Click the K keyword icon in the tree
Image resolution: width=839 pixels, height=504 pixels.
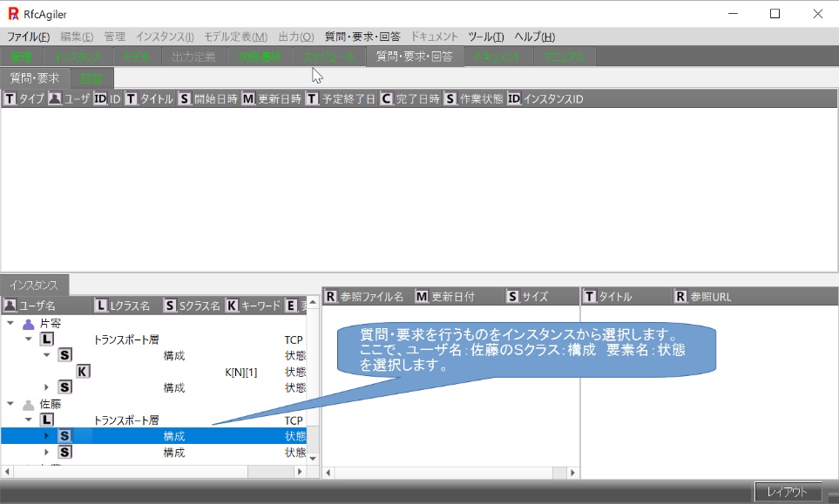(x=82, y=372)
